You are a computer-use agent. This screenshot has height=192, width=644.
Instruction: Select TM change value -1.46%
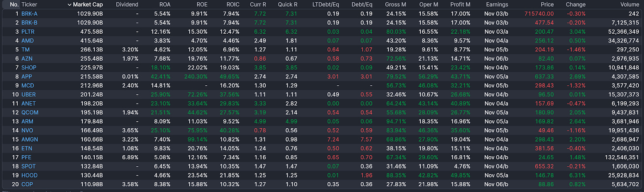[x=576, y=50]
